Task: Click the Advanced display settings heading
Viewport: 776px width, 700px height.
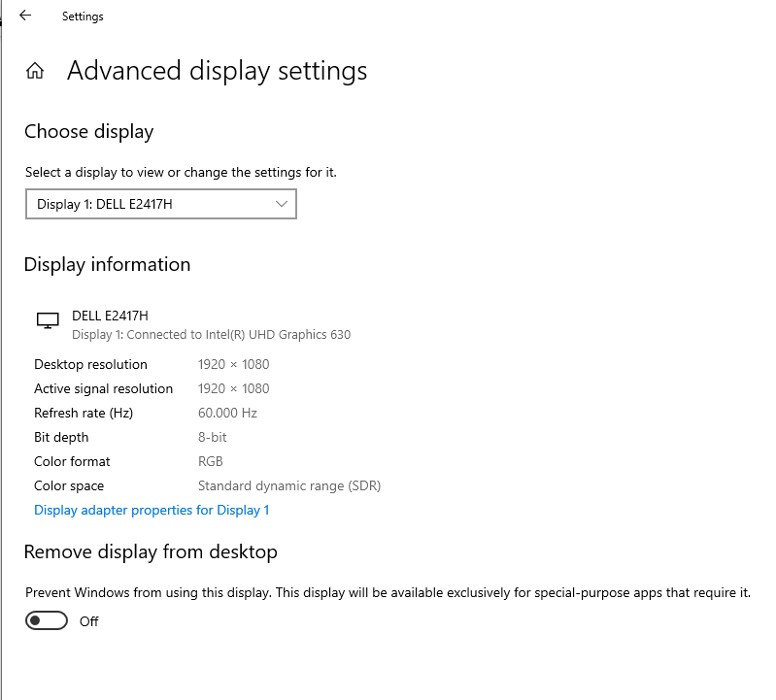Action: (x=218, y=71)
